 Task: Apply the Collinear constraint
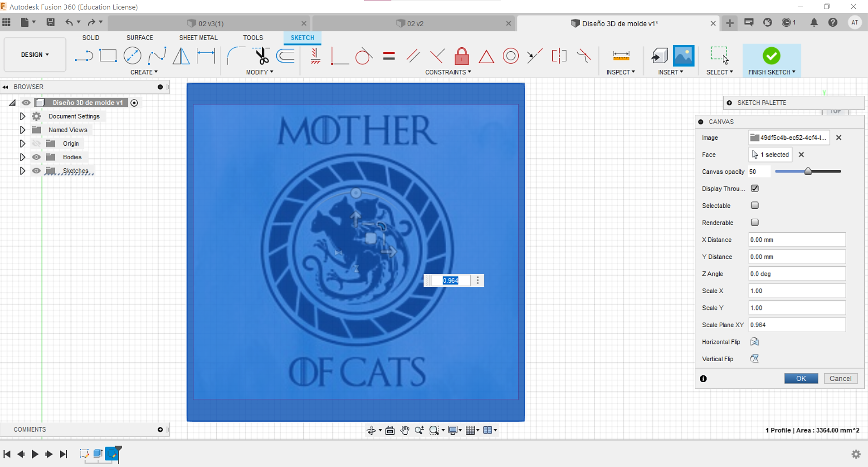(535, 56)
